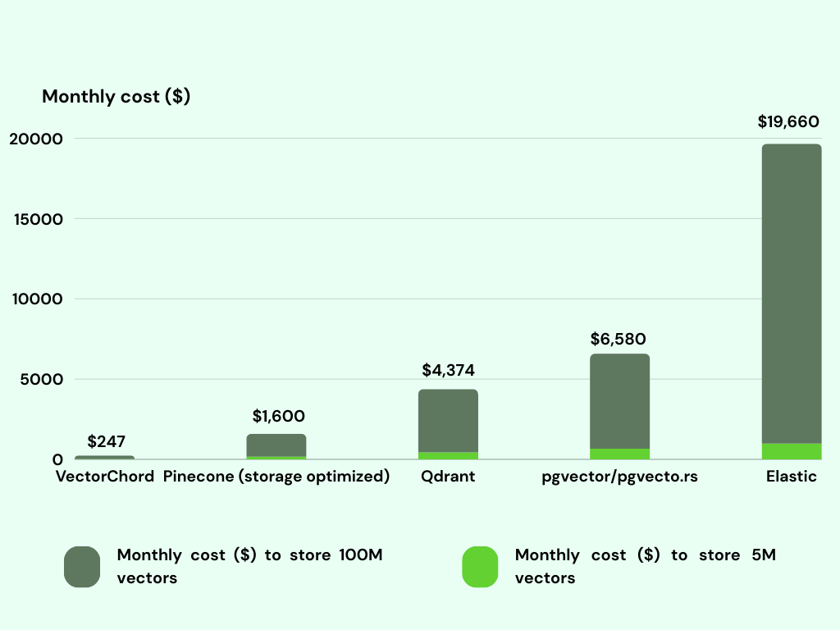Click the "Monthly cost ($)" axis title
Image resolution: width=840 pixels, height=630 pixels.
click(116, 96)
